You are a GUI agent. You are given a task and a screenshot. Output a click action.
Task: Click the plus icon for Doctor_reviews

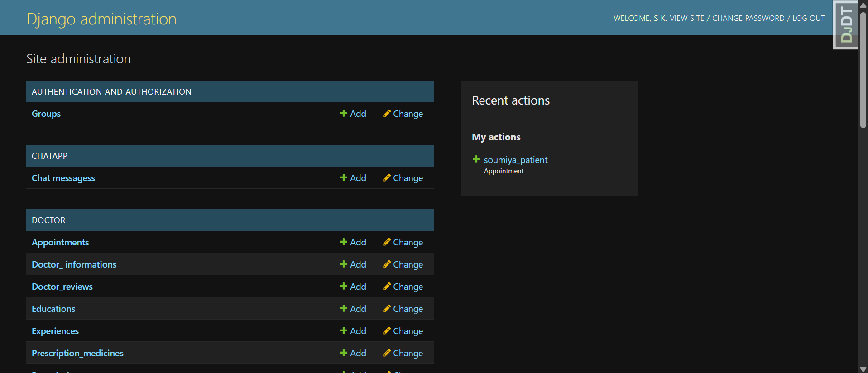(x=344, y=286)
